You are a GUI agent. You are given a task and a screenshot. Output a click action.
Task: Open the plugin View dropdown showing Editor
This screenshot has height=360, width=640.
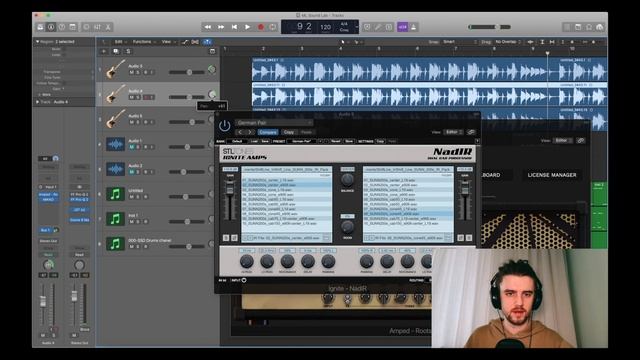[x=453, y=132]
